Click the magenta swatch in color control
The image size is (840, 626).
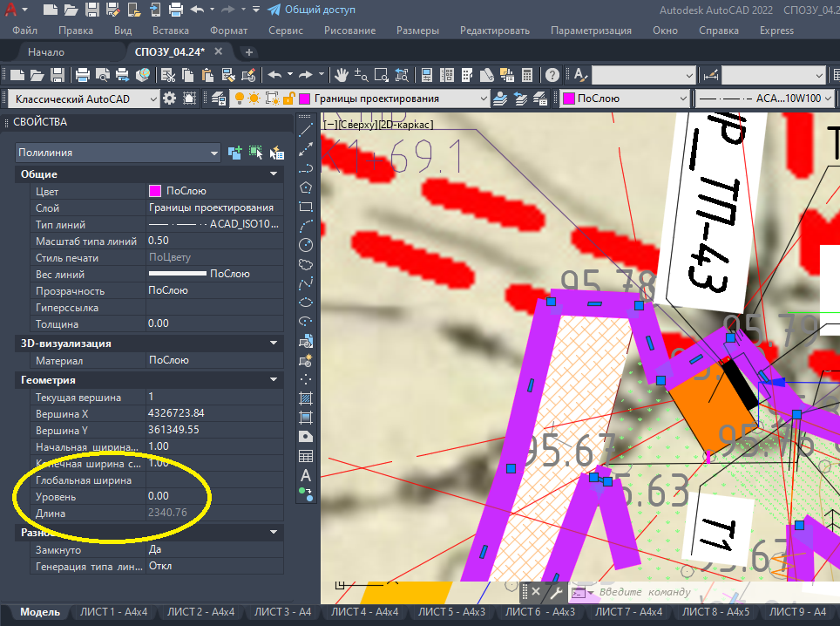click(568, 99)
